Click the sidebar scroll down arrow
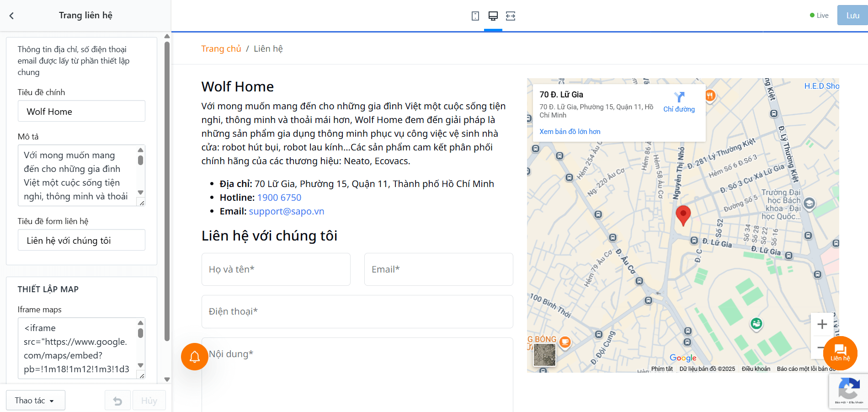 (x=167, y=380)
